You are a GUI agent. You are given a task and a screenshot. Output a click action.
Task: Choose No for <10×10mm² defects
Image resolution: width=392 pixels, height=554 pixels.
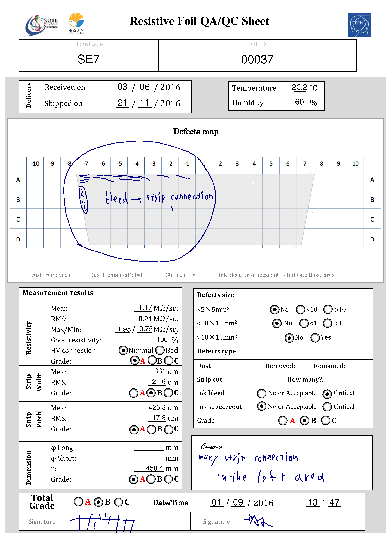coord(277,323)
